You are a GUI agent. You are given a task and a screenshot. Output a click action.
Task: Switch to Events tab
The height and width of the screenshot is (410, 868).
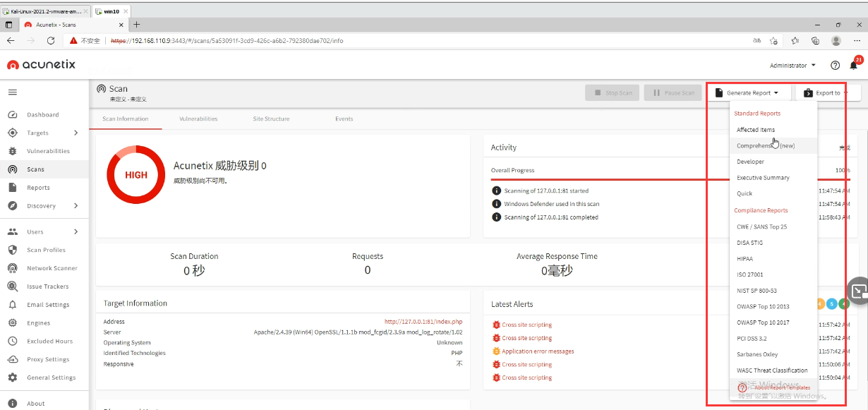pyautogui.click(x=344, y=119)
